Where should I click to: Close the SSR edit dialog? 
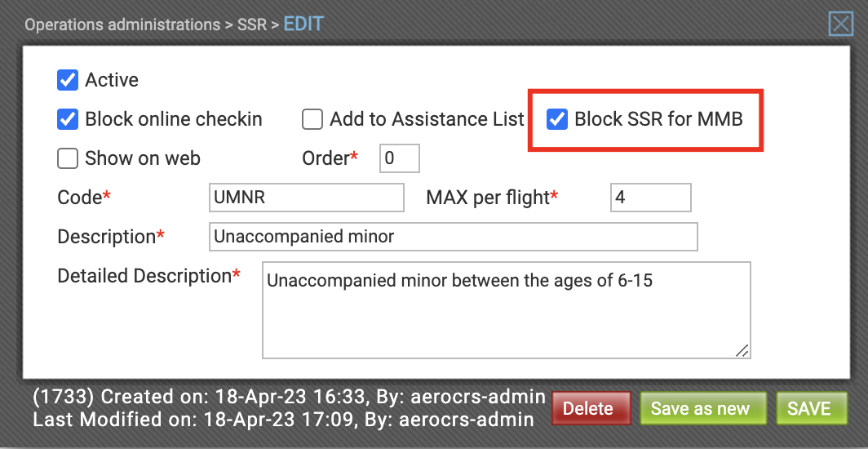click(841, 24)
